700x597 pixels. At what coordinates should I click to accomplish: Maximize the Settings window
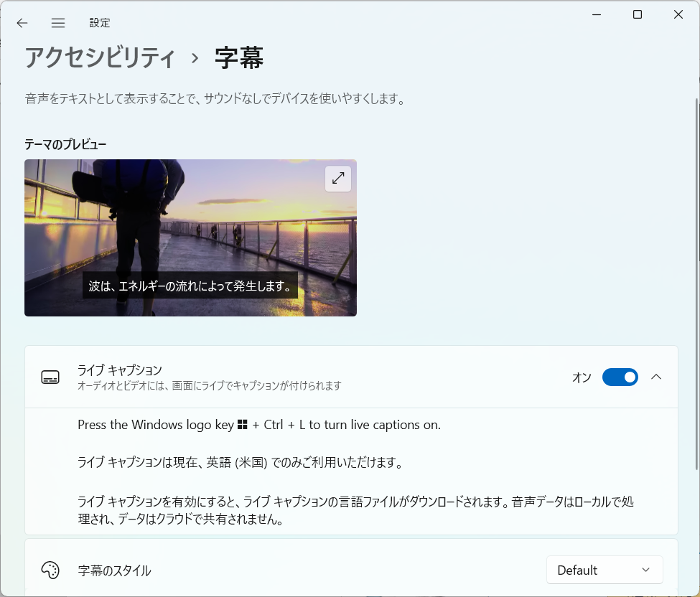(x=636, y=14)
